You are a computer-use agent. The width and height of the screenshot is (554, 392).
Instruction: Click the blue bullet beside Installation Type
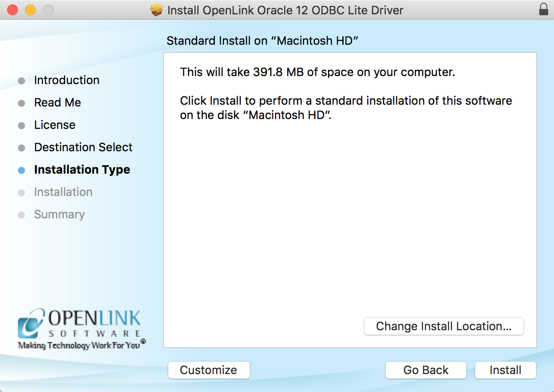(x=21, y=170)
